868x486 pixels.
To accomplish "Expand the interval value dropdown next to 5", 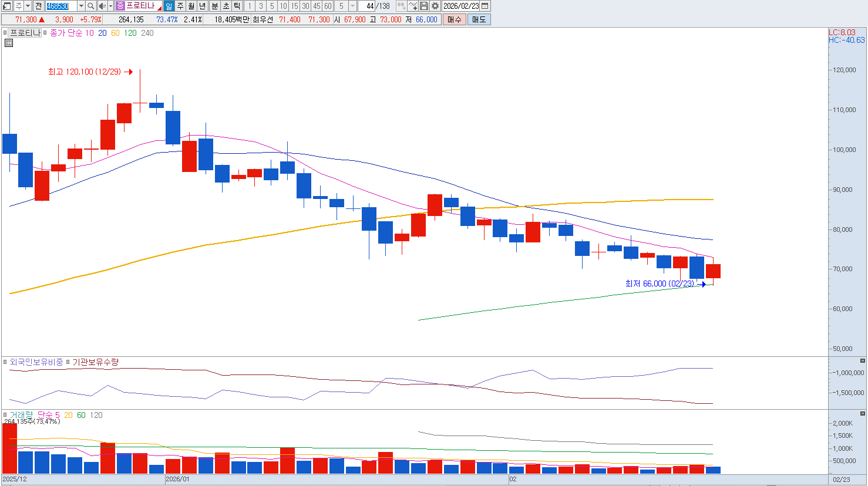I will pos(352,6).
